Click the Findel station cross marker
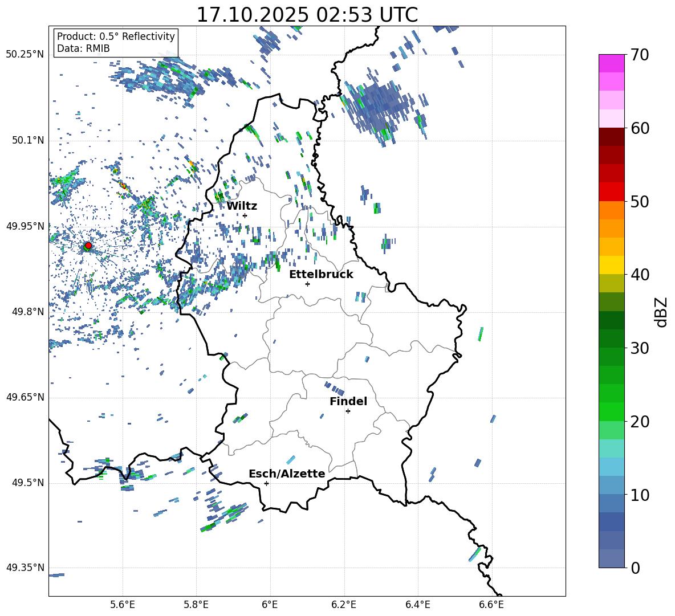The height and width of the screenshot is (616, 675). [348, 411]
